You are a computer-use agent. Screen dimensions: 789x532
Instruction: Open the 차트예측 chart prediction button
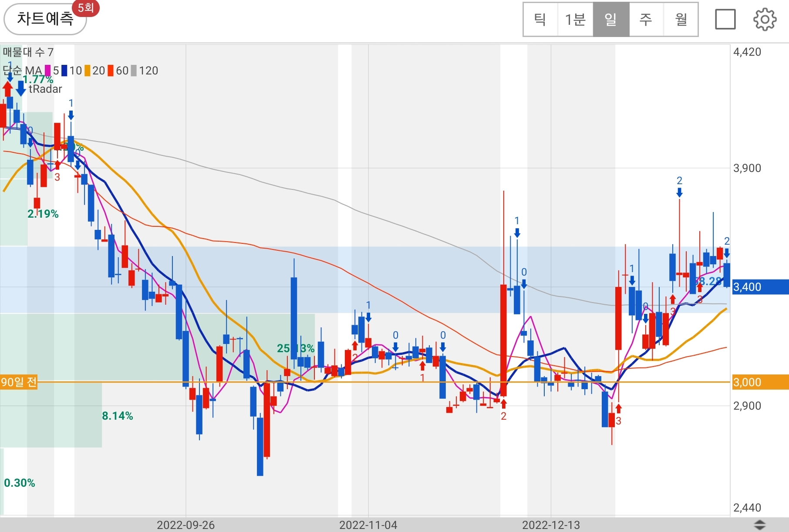[x=45, y=19]
